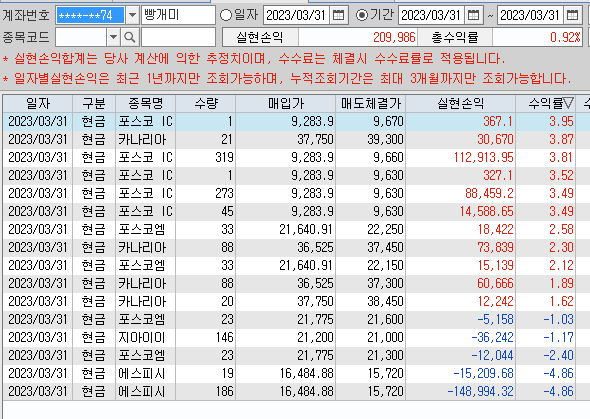The image size is (590, 419).
Task: Click the -15,209.68 loss cell
Action: 461,374
